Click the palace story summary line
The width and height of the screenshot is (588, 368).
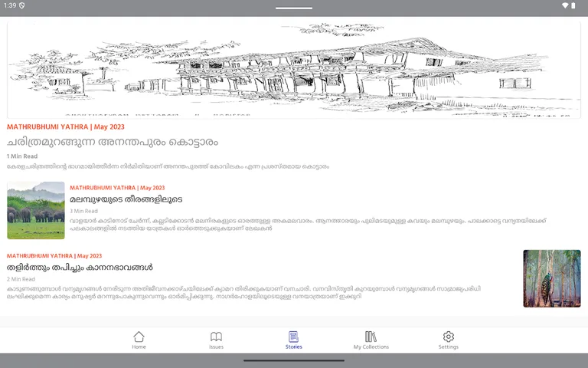[168, 166]
